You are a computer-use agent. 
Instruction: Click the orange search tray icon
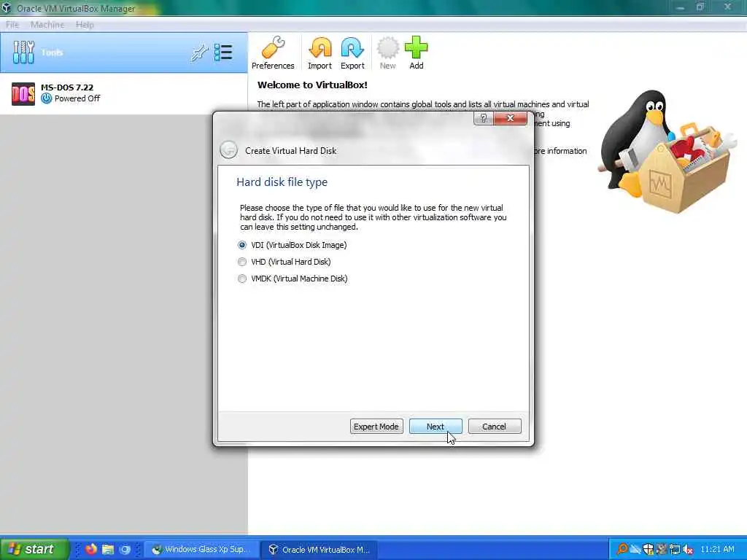[x=622, y=549]
